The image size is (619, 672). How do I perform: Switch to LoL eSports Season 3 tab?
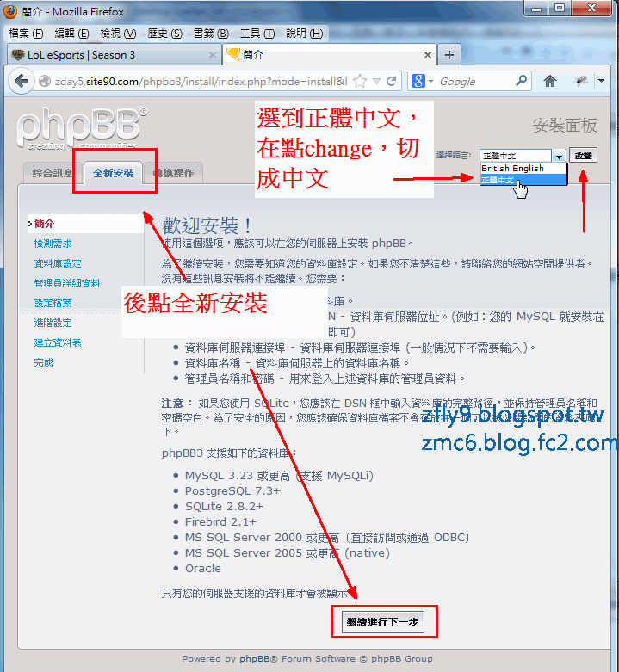coord(114,55)
